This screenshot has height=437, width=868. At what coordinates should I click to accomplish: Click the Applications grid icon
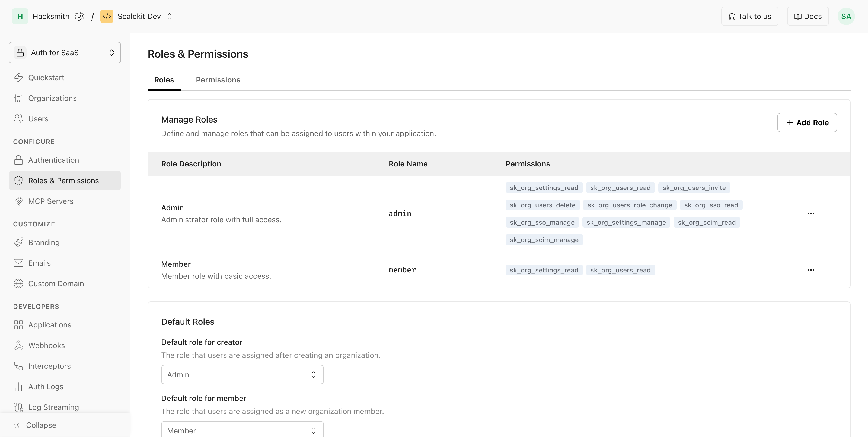pyautogui.click(x=18, y=325)
